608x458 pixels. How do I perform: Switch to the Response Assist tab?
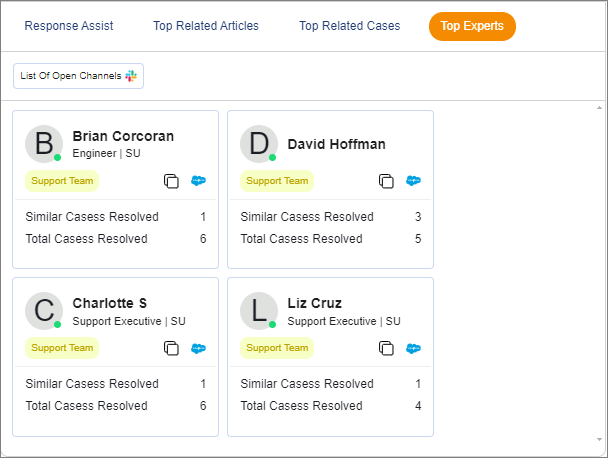pos(69,26)
